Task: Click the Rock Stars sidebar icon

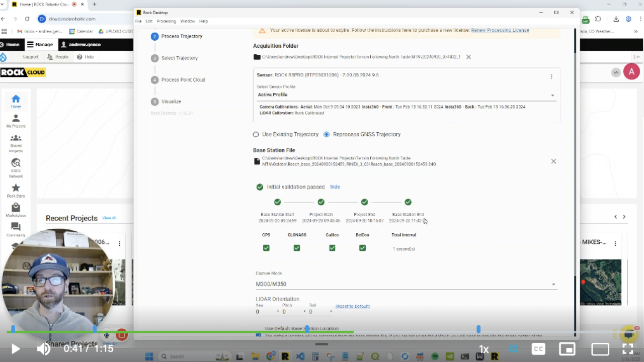Action: (x=16, y=190)
